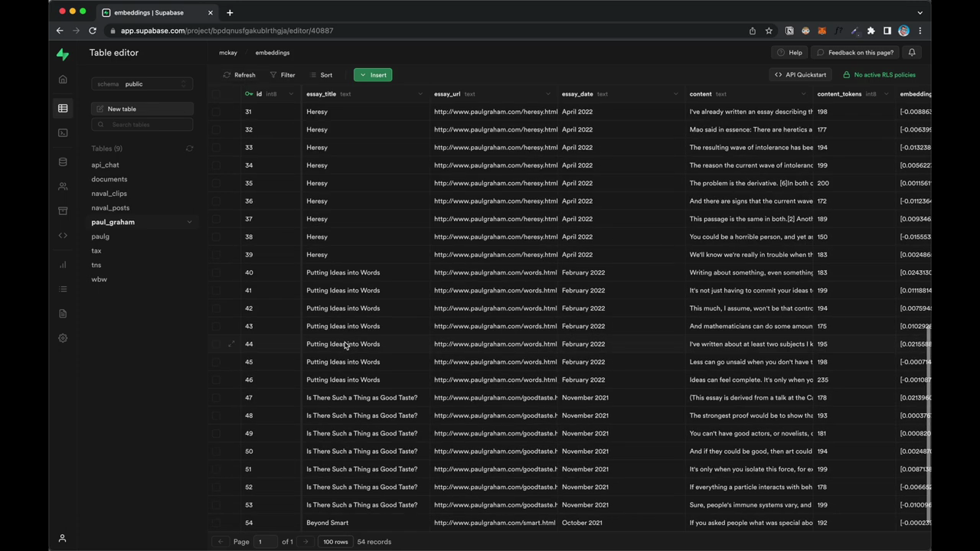Check the checkbox for row 44
The width and height of the screenshot is (980, 551).
click(216, 344)
